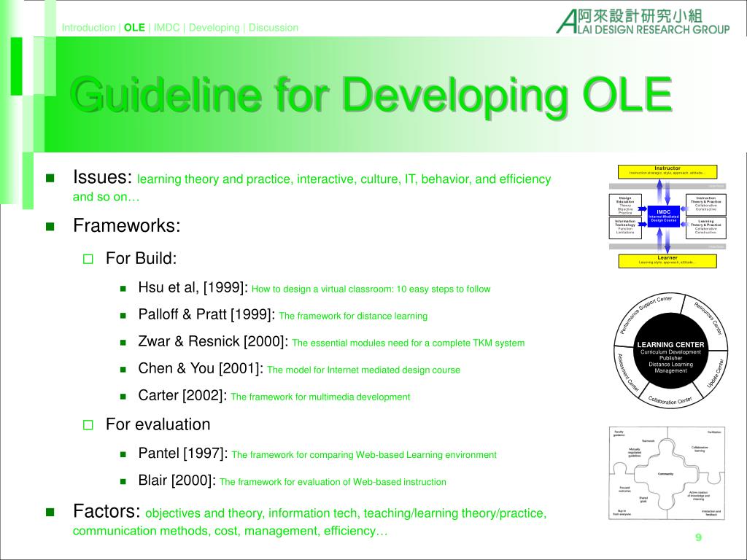
Task: Click the Instructor box in the IMDC diagram
Action: 667,171
